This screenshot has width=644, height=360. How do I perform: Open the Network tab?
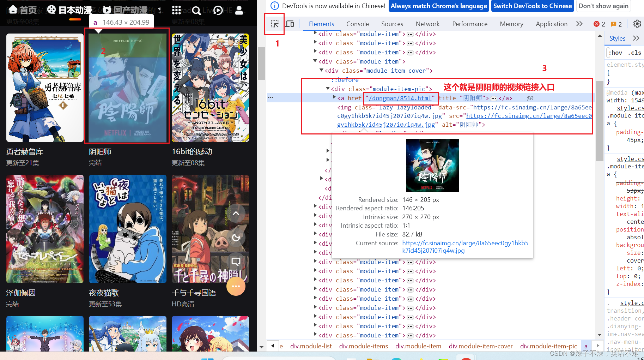click(427, 24)
